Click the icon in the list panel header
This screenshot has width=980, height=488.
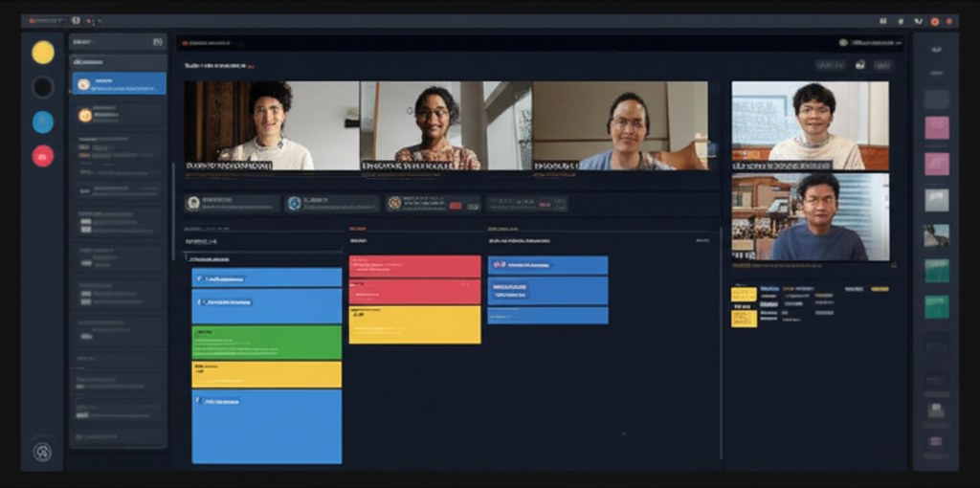157,42
